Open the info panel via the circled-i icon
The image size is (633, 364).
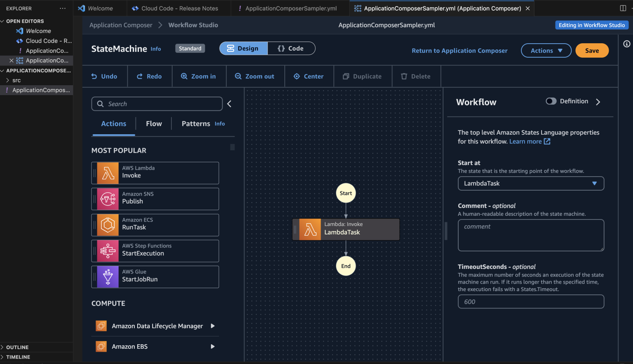[x=627, y=44]
